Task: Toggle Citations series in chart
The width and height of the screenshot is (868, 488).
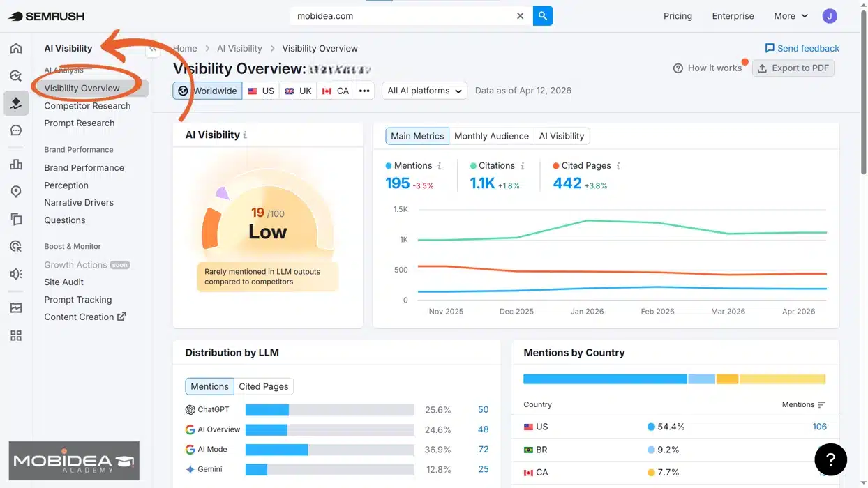Action: (492, 166)
